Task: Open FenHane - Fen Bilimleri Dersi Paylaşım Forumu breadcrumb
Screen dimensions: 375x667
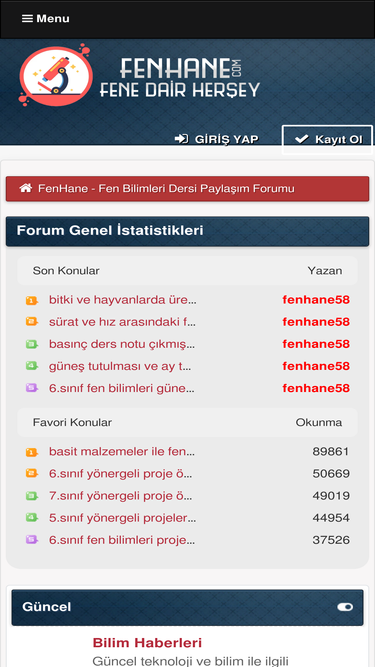Action: click(166, 188)
